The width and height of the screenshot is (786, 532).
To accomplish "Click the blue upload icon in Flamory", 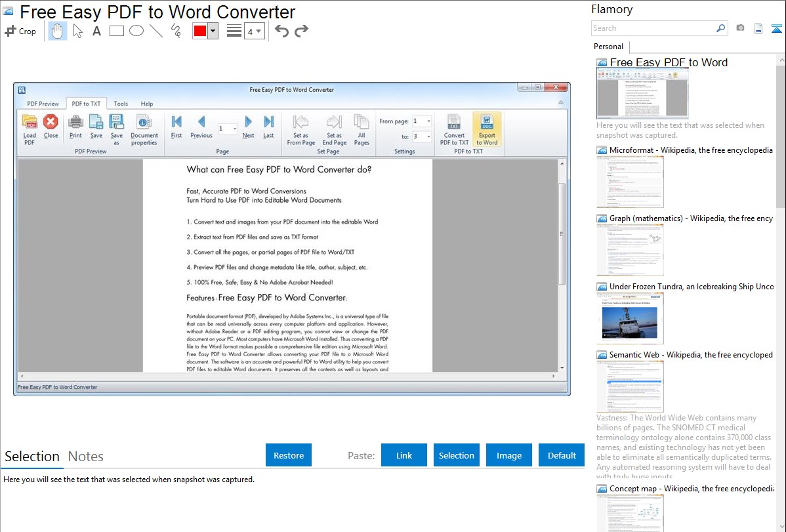I will tap(776, 28).
